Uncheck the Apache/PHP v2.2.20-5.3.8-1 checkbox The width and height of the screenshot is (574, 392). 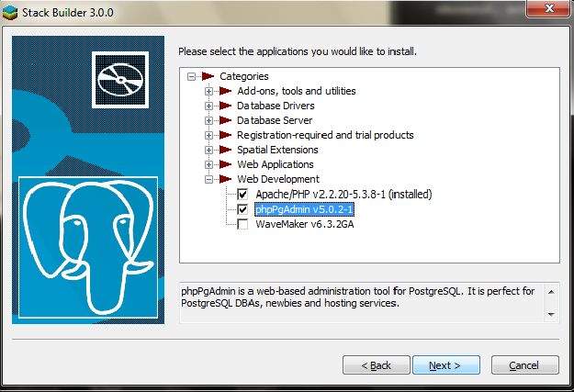click(x=242, y=195)
